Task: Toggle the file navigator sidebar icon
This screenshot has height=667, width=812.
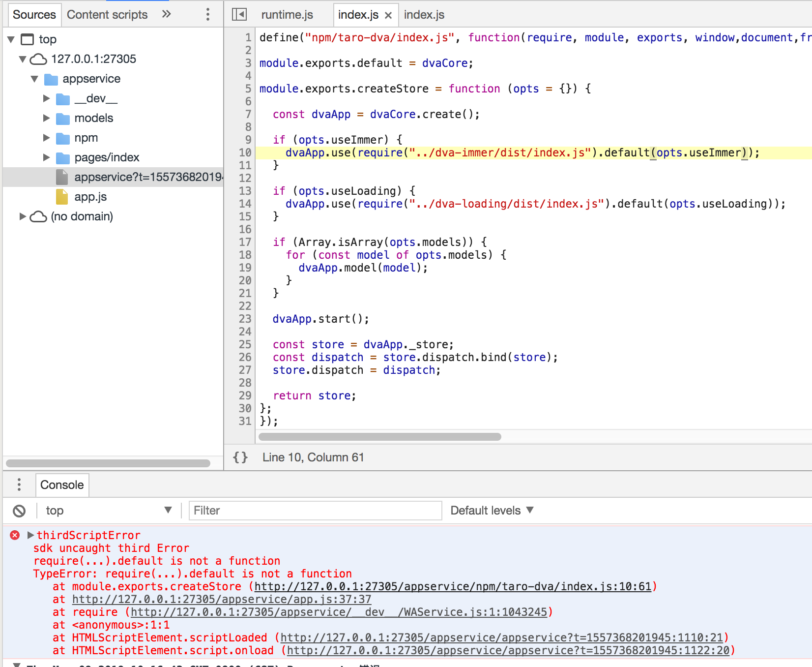Action: (x=239, y=15)
